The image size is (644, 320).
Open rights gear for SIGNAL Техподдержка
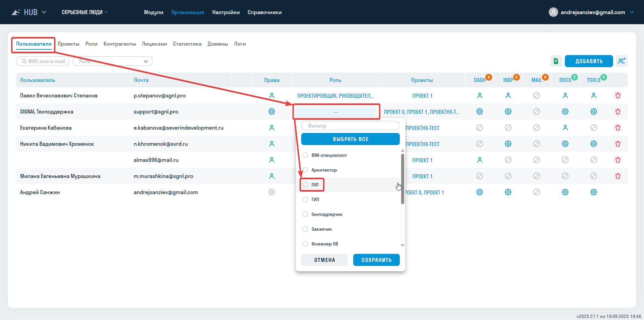(x=272, y=111)
